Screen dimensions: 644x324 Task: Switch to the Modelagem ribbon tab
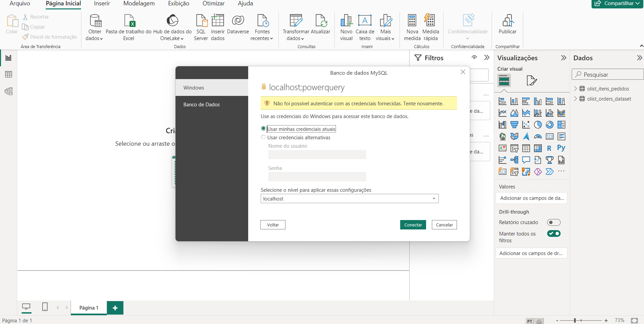tap(139, 4)
